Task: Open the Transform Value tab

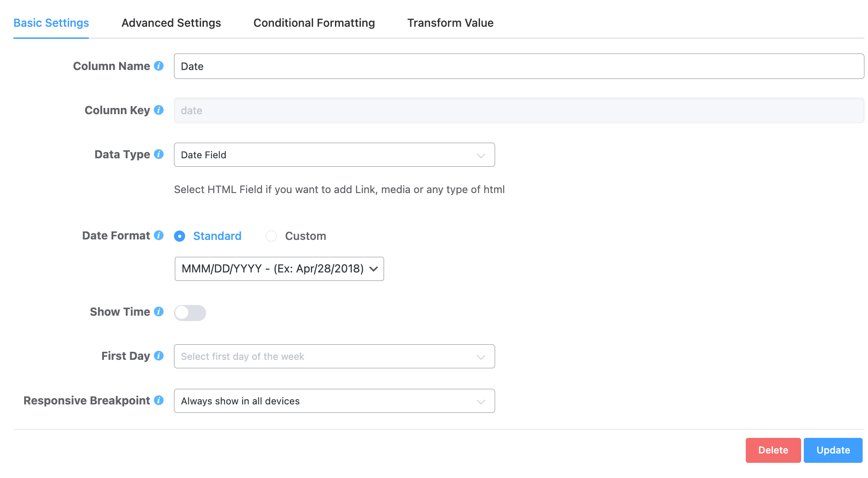Action: [x=450, y=23]
